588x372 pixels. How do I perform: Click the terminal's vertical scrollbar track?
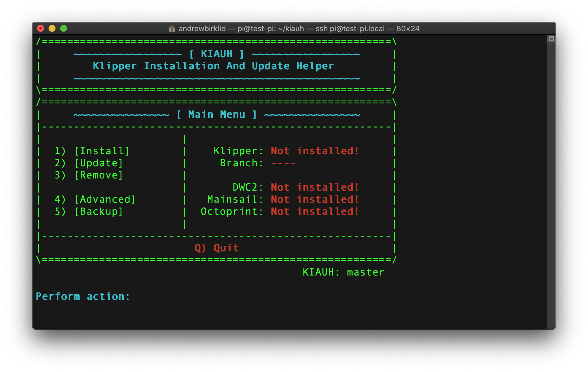click(551, 185)
